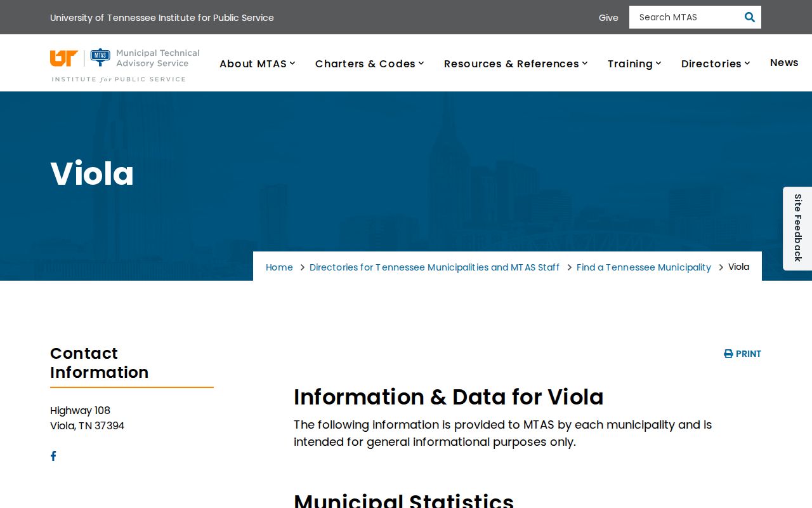
Task: Click the search magnifier icon
Action: click(749, 17)
